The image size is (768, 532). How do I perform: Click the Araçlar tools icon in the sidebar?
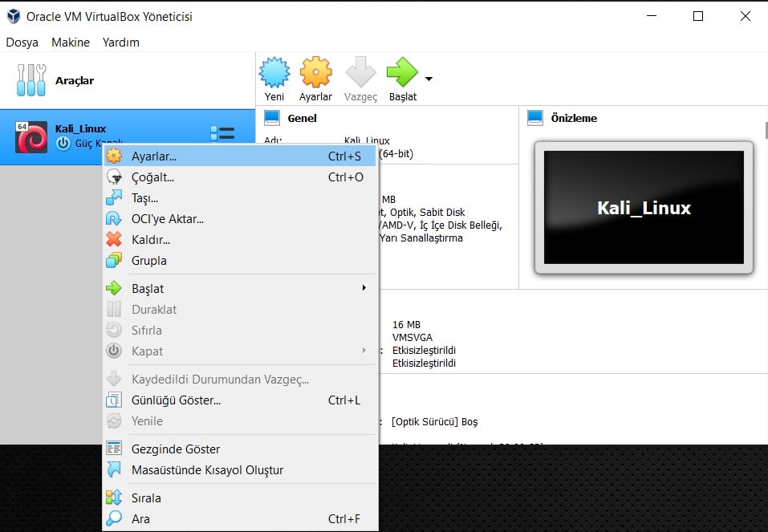[30, 79]
